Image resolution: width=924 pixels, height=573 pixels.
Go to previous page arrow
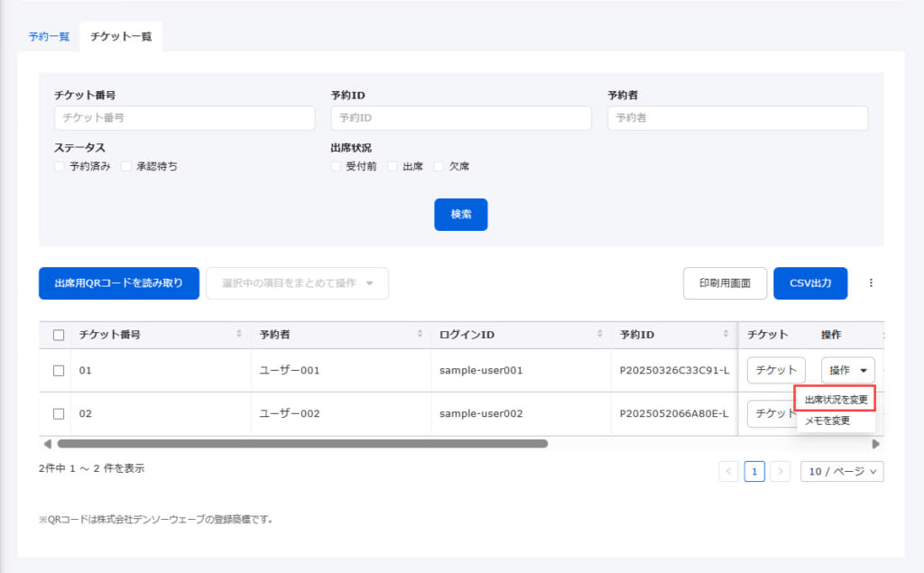point(728,471)
